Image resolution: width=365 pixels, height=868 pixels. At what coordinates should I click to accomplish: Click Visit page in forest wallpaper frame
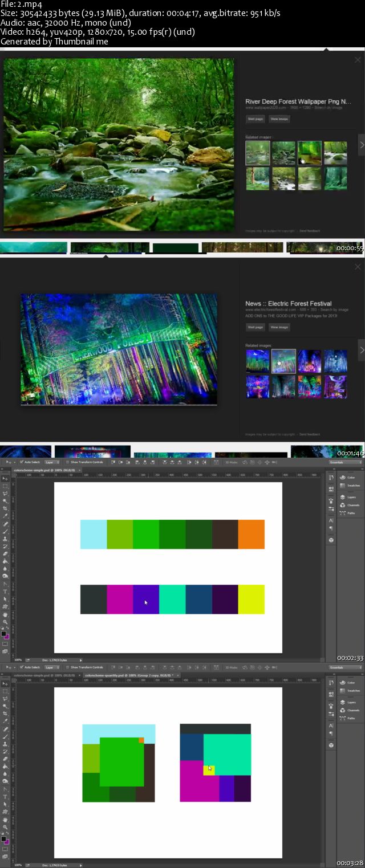tap(255, 119)
